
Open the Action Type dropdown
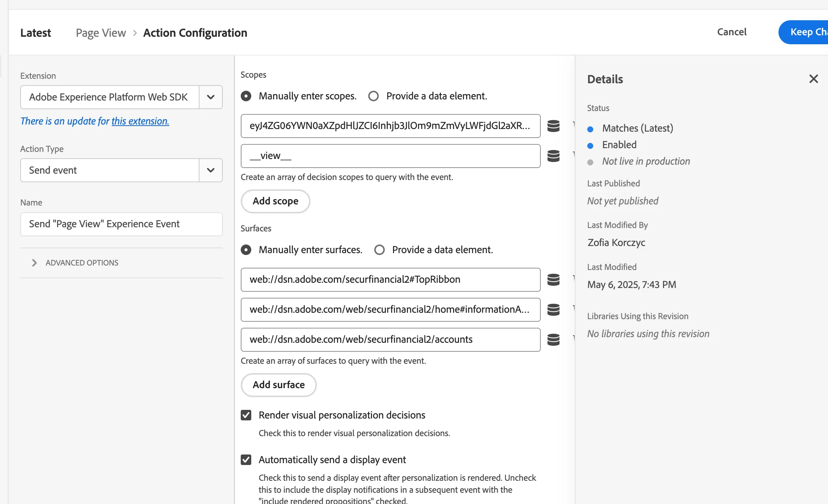click(x=211, y=170)
